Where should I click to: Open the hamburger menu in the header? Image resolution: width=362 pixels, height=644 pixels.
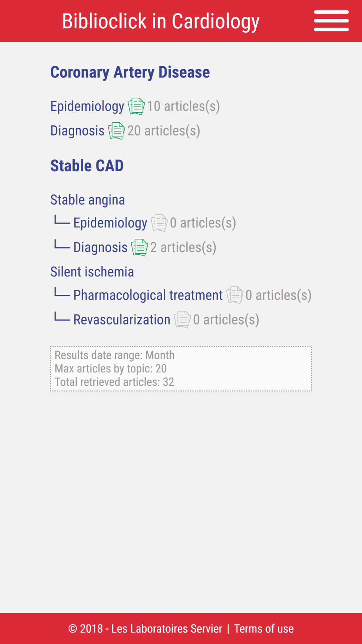331,21
